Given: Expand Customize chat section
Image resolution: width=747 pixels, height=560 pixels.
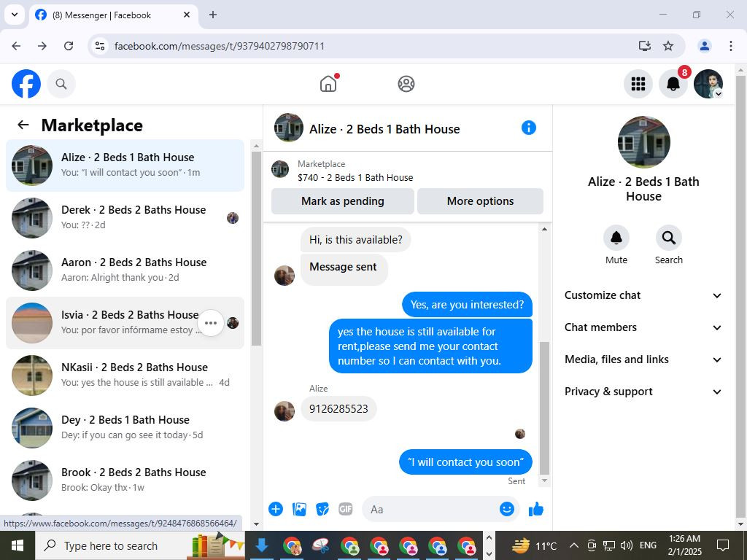Looking at the screenshot, I should [x=643, y=295].
